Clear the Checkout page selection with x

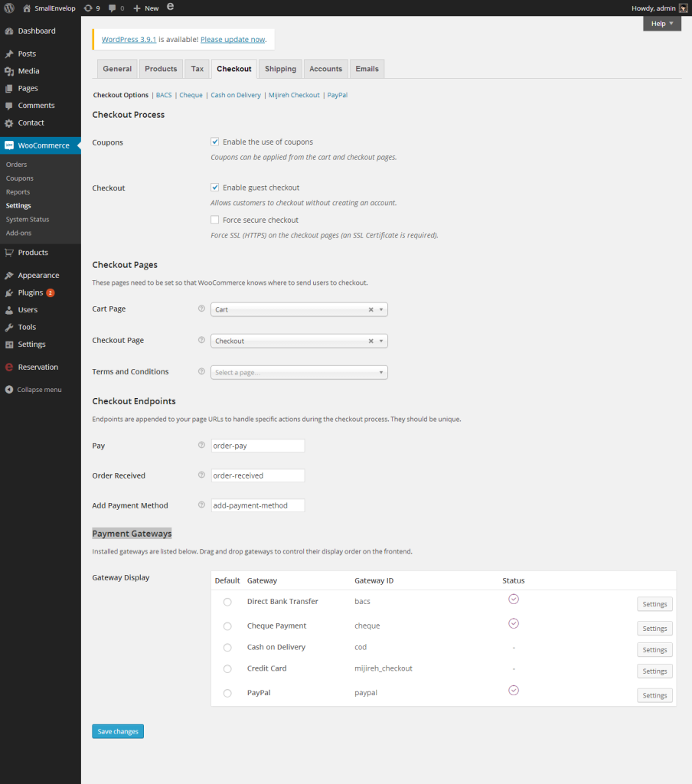371,341
